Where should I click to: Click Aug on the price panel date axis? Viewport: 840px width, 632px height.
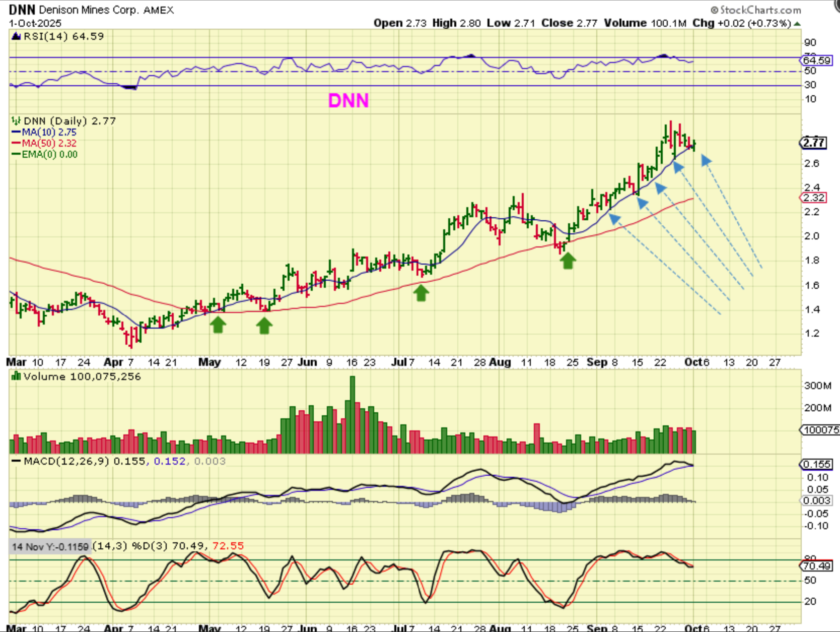[500, 362]
